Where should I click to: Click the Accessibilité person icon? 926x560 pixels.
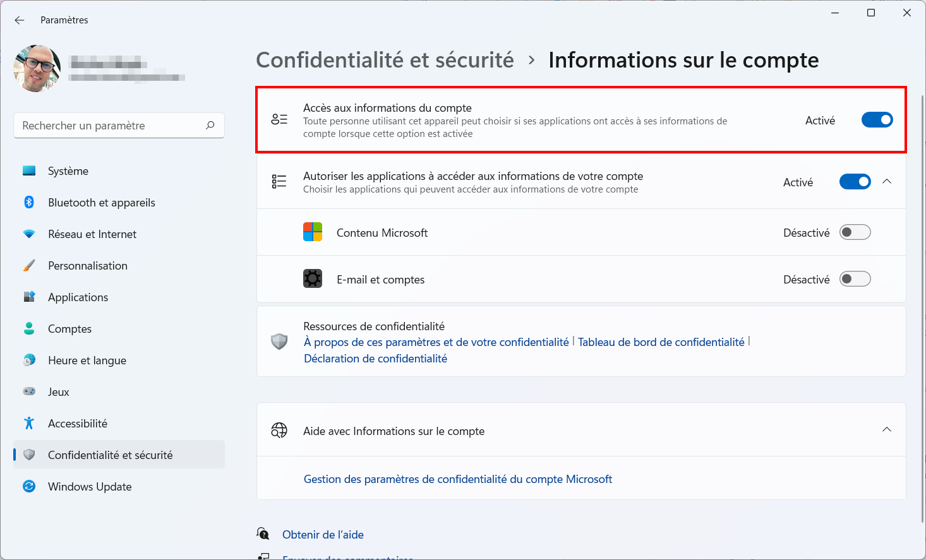point(29,423)
